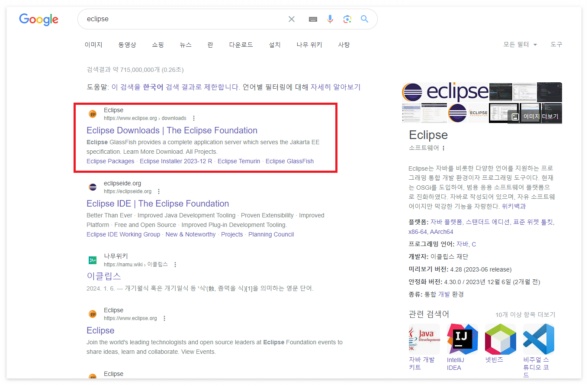Click the New & Noteworthy sitelink

click(190, 234)
